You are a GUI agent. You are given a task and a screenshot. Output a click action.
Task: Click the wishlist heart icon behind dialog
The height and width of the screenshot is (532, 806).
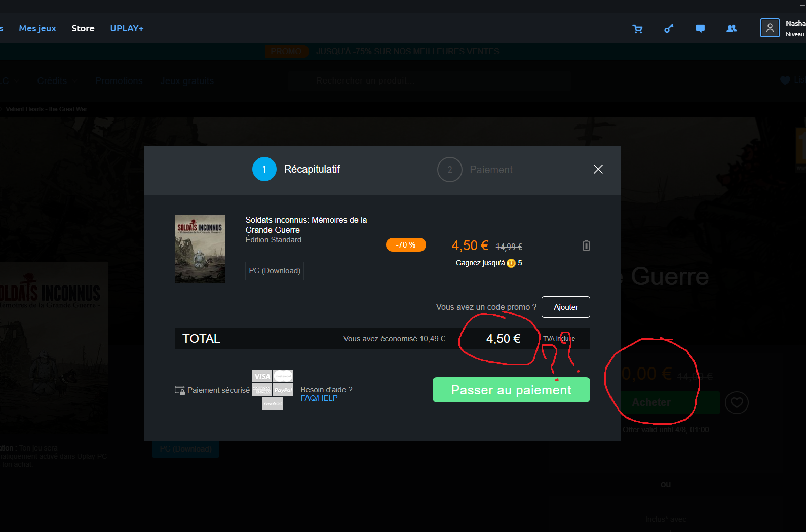737,402
